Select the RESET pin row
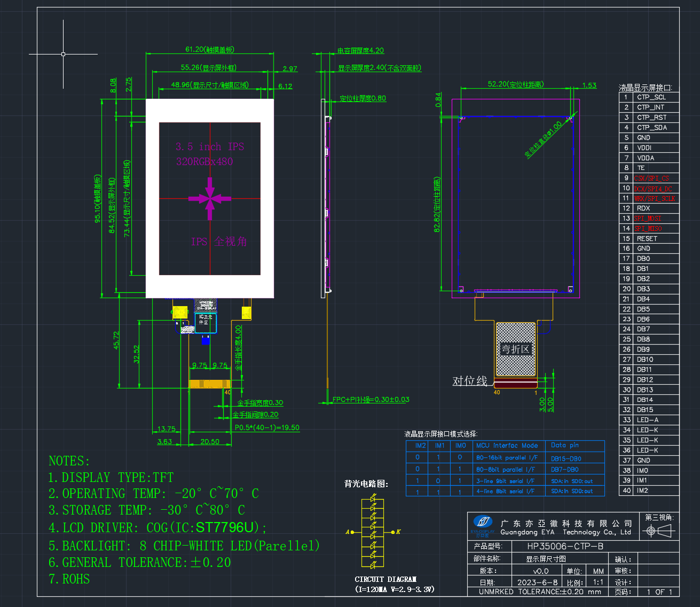Screen dimensions: 700x607 (649, 239)
